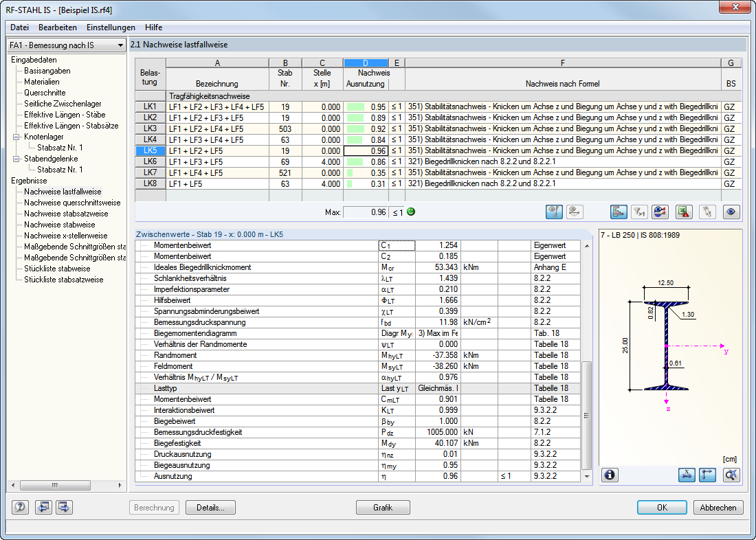Open the FA1 - Bemessung nach IS dropdown

click(67, 45)
